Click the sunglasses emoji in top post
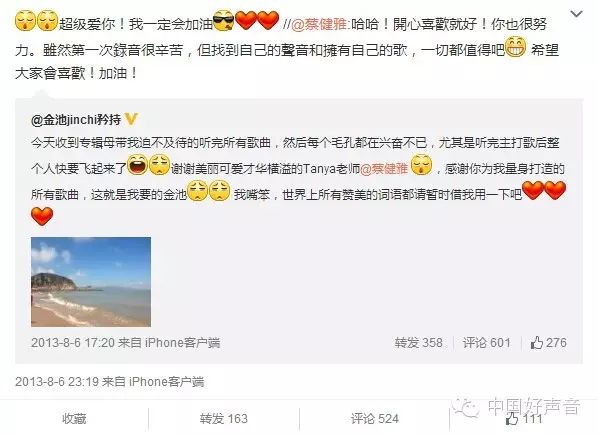598x435 pixels. [x=224, y=21]
